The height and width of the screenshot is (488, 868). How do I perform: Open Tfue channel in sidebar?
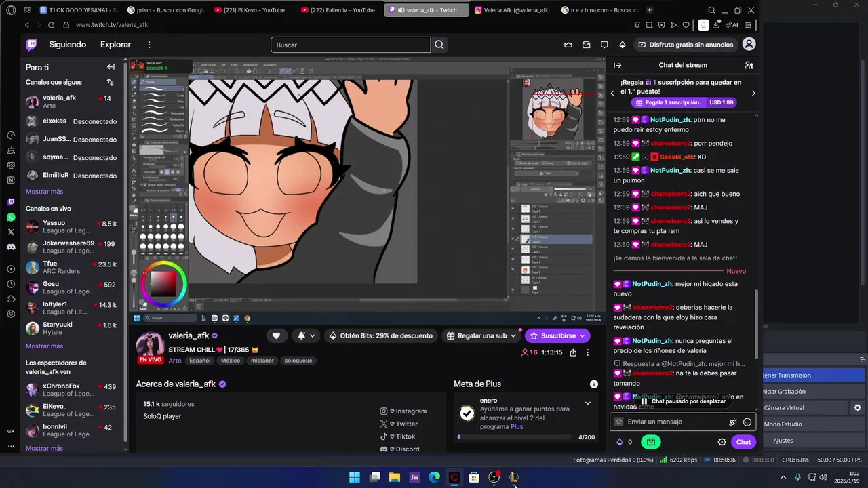tap(71, 267)
